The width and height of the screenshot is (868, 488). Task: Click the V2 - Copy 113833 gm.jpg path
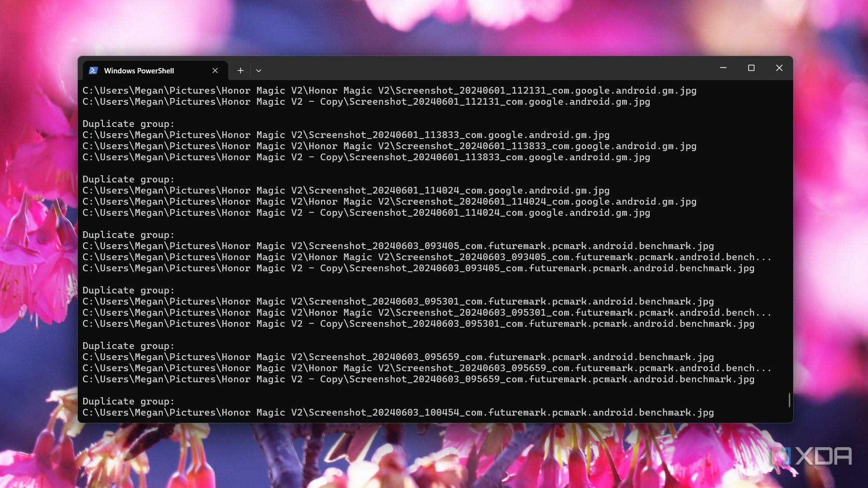pyautogui.click(x=366, y=157)
